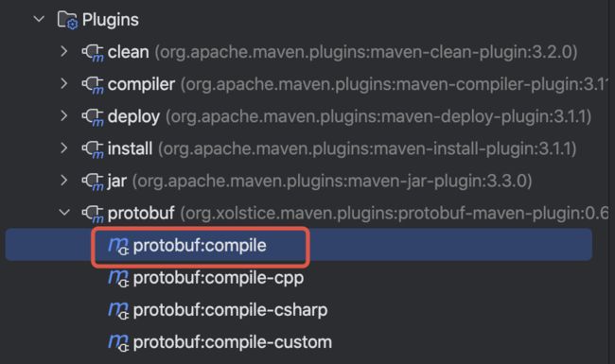
Task: Click the protobuf:compile-cpp goal icon
Action: pyautogui.click(x=118, y=278)
